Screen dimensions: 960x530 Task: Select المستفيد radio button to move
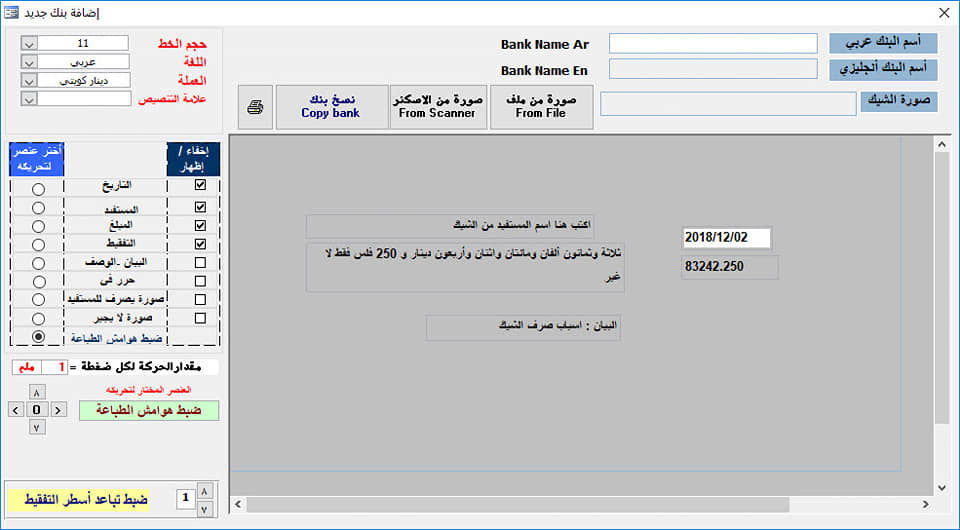click(38, 208)
